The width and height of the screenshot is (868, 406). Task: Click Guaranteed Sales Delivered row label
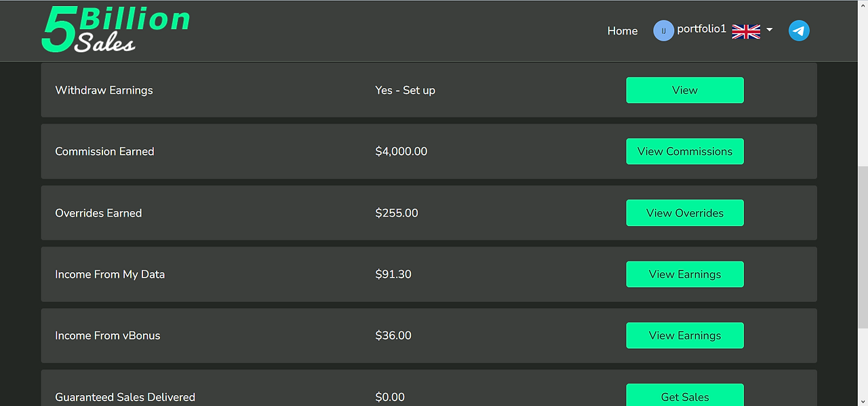click(125, 397)
